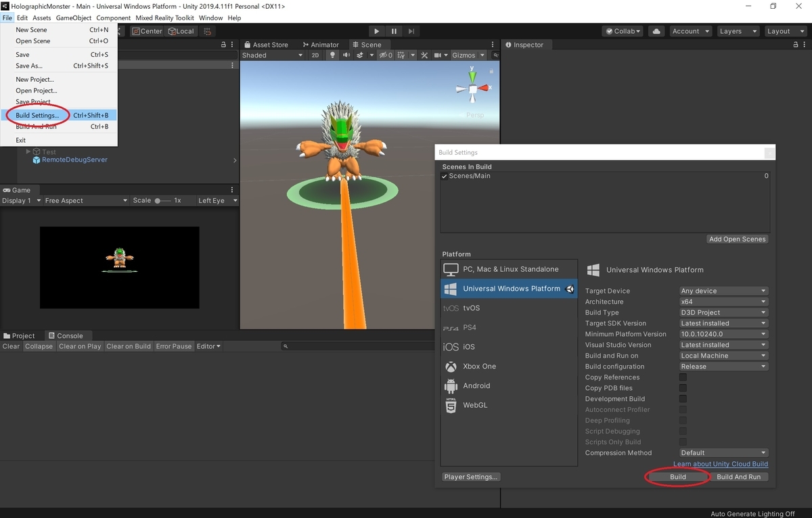Click the grid snapping icon beside Local
Image resolution: width=812 pixels, height=518 pixels.
click(x=207, y=31)
